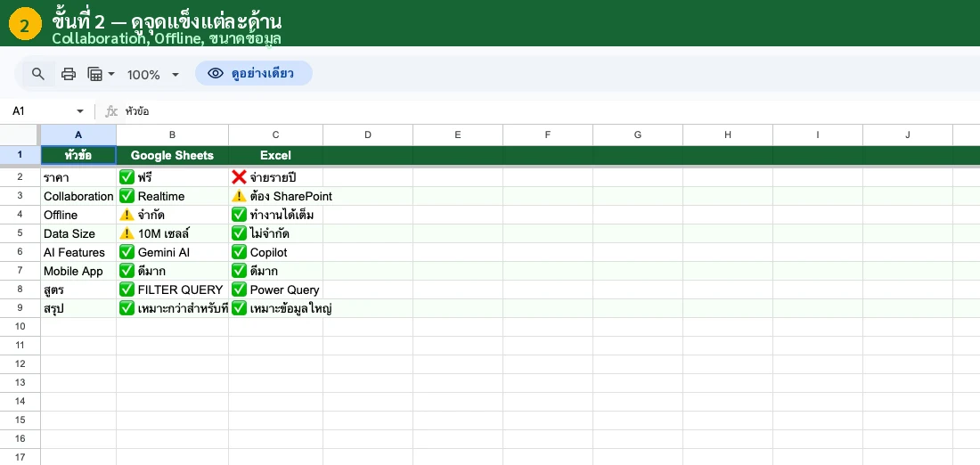Select column G header
The height and width of the screenshot is (465, 980).
(638, 135)
